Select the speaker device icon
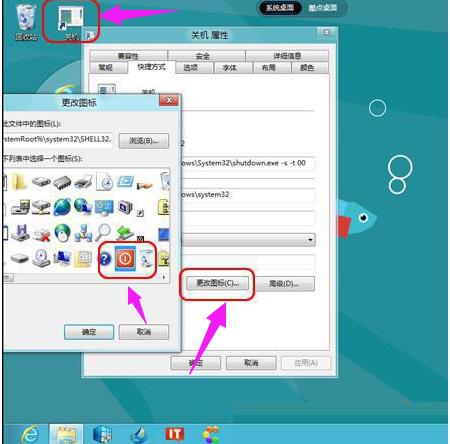The image size is (450, 444). pos(125,207)
